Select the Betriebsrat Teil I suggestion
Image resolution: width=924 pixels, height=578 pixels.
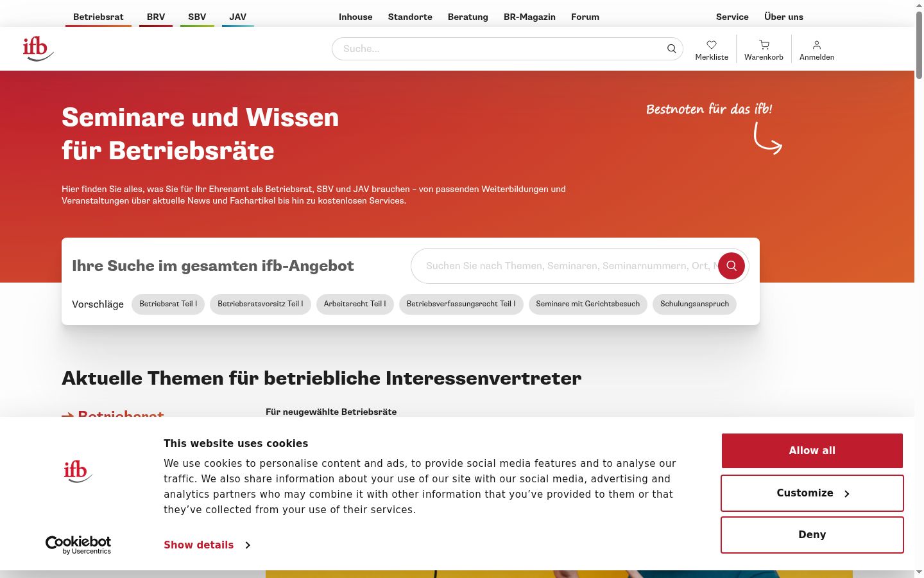coord(168,304)
